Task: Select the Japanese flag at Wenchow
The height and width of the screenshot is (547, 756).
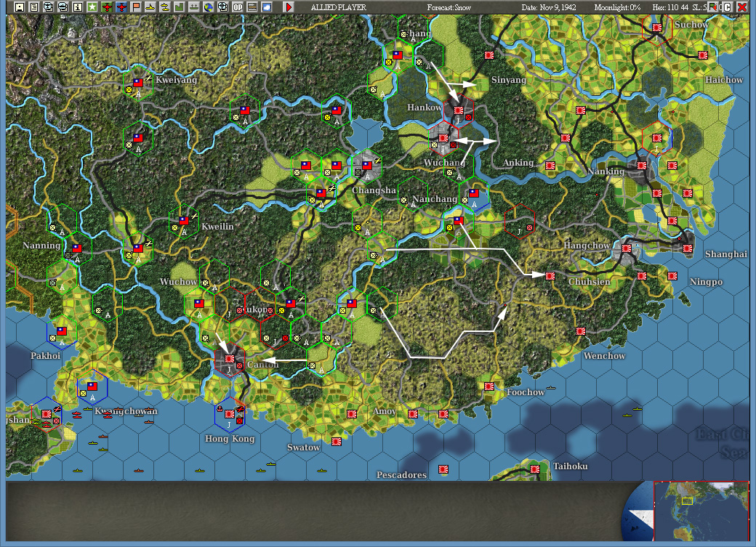Action: 581,331
